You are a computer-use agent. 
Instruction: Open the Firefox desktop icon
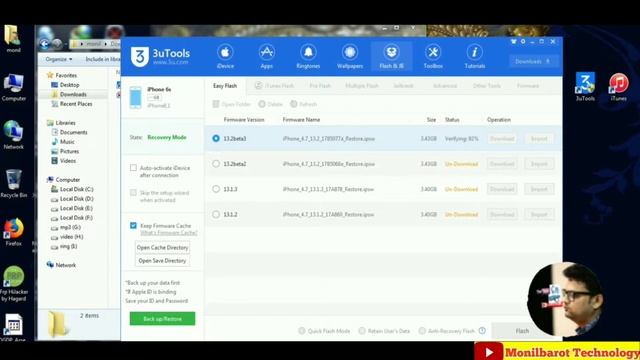(13, 232)
